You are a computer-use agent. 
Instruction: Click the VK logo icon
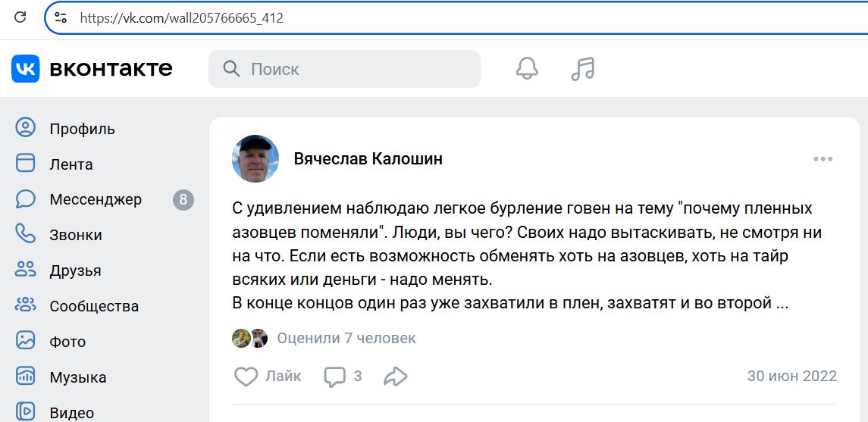(25, 69)
